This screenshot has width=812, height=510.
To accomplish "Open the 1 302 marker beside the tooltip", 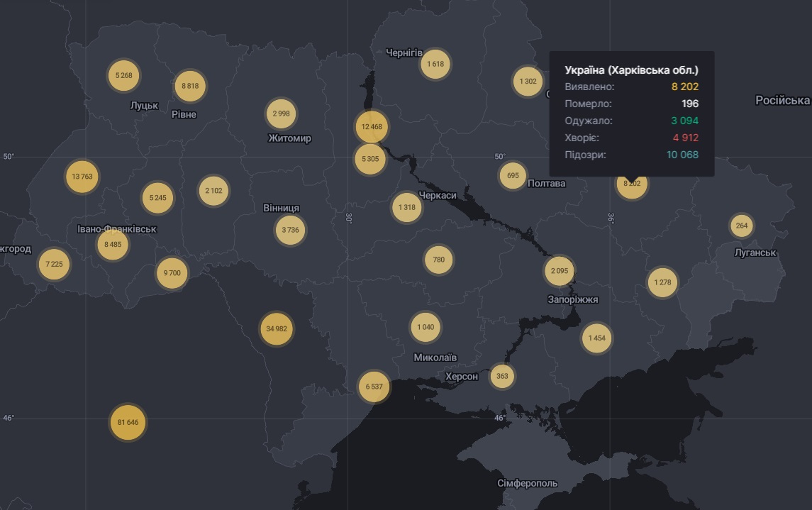I will tap(528, 82).
